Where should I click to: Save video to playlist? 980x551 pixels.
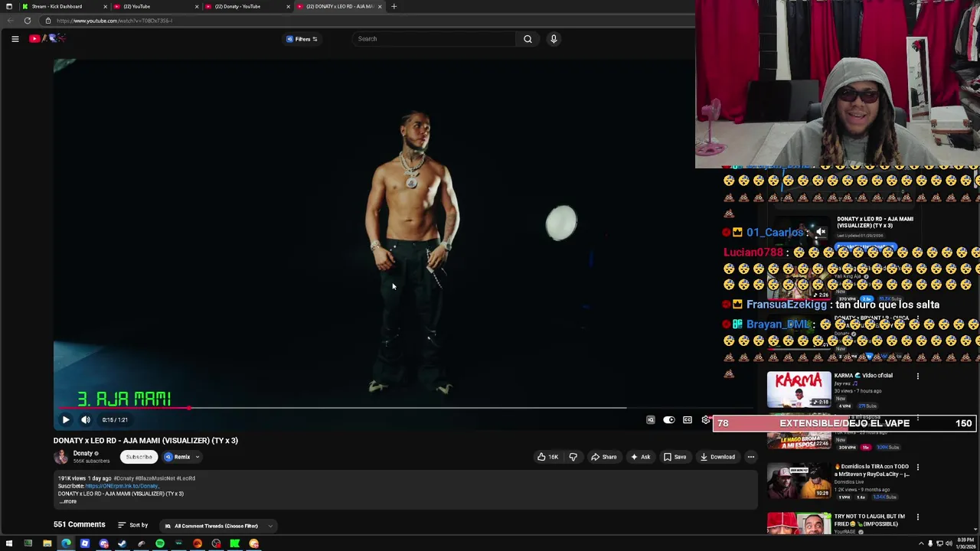point(675,457)
